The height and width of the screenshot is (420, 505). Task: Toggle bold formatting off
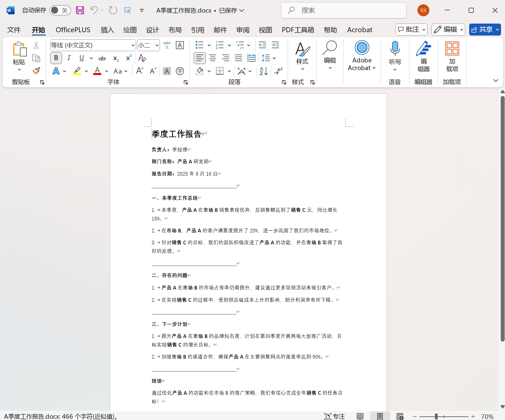tap(56, 58)
